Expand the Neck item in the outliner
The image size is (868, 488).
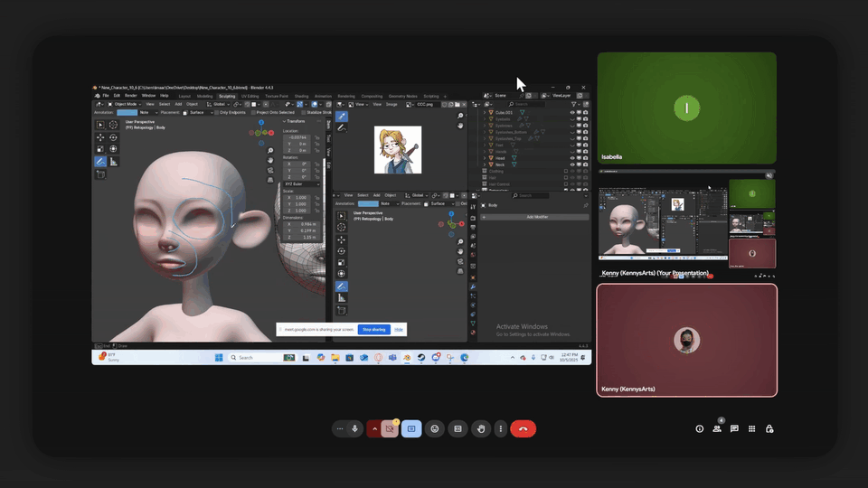(x=486, y=164)
